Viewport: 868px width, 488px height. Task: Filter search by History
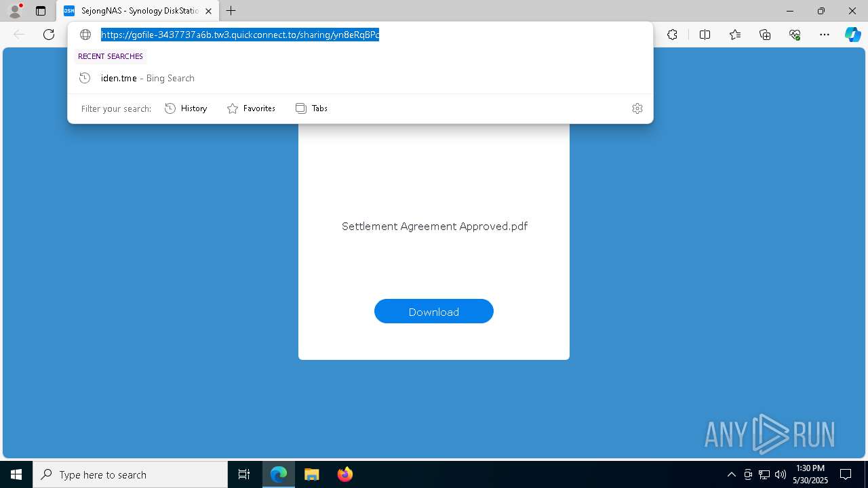point(186,108)
